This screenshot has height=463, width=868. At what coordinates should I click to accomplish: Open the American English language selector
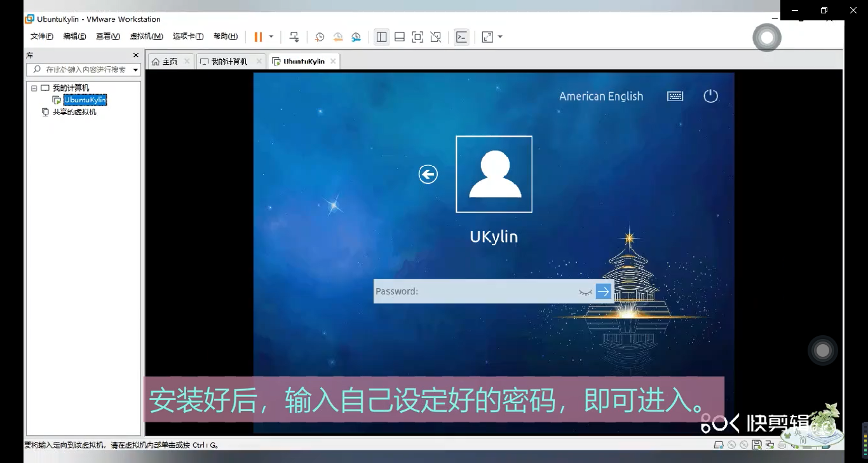coord(601,96)
